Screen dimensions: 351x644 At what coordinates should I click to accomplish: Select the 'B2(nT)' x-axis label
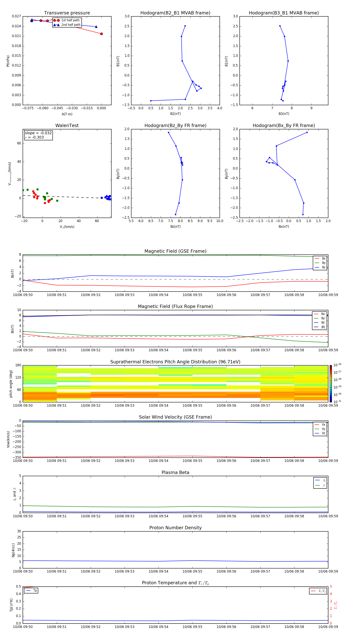(x=175, y=114)
